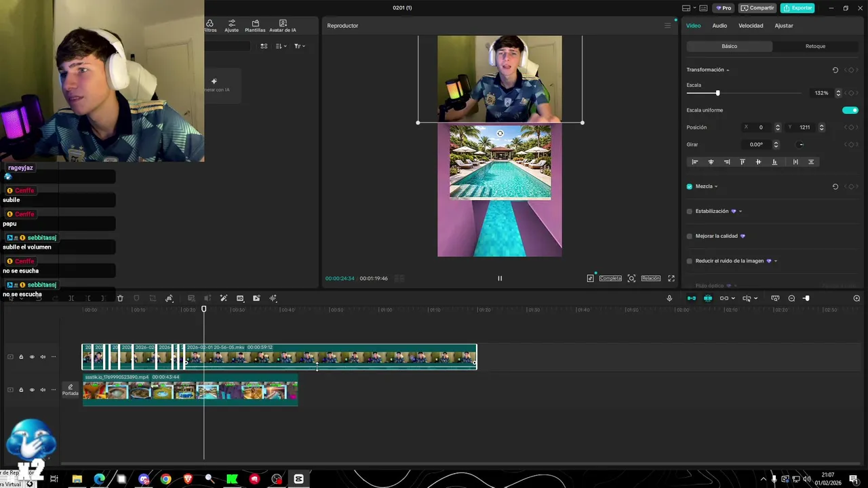Reset the Transformación settings

(x=835, y=70)
